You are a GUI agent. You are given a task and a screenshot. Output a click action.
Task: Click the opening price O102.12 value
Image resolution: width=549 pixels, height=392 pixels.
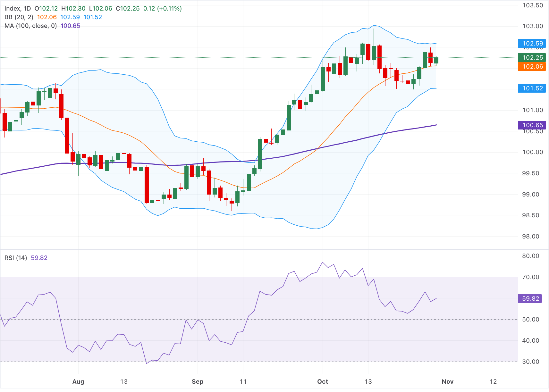point(46,8)
